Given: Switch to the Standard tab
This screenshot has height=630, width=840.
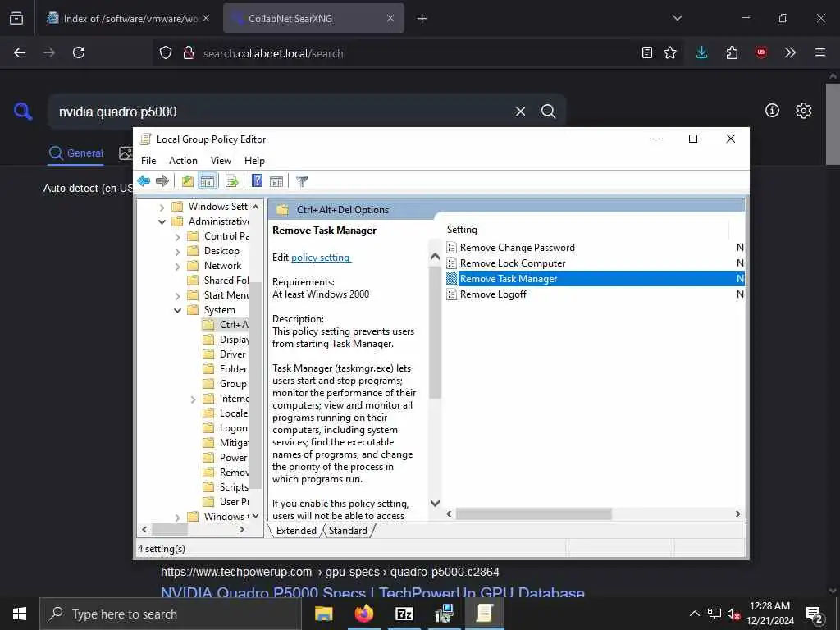Looking at the screenshot, I should click(x=348, y=531).
